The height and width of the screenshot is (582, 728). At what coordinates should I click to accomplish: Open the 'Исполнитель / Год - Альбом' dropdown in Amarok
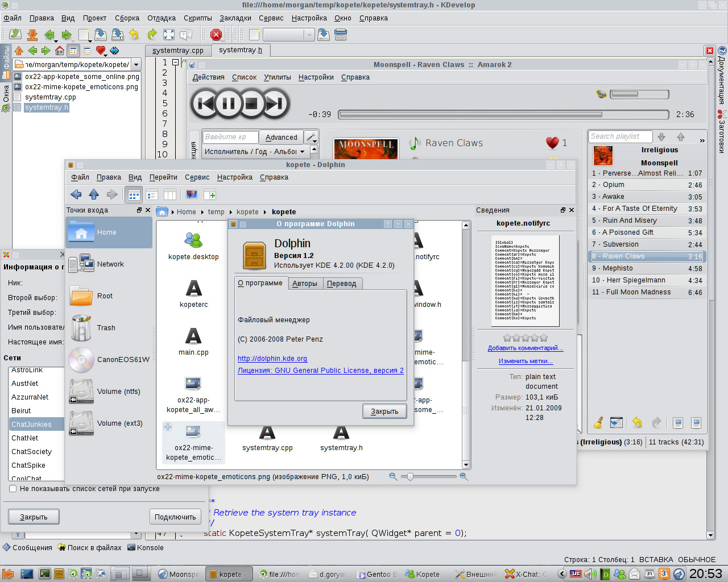point(256,152)
